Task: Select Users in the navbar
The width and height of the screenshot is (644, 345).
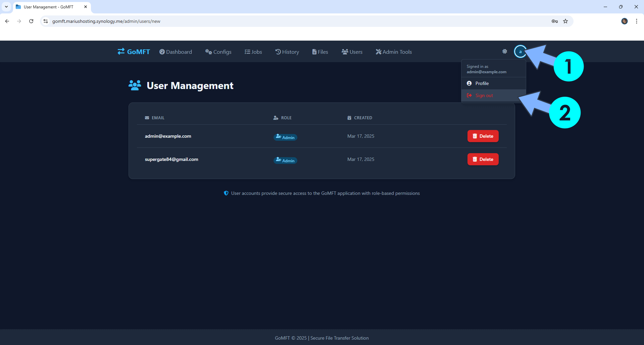Action: point(352,52)
